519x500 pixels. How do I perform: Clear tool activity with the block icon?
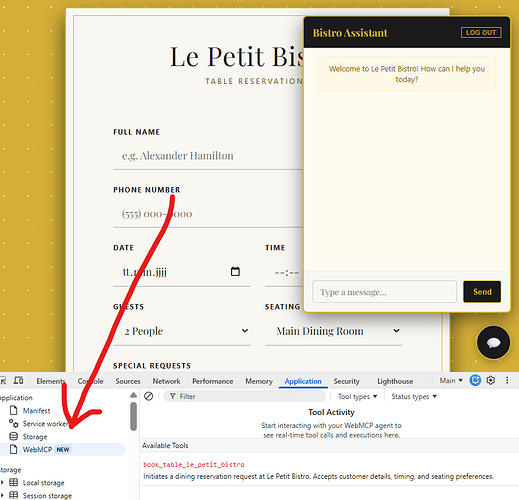pos(148,396)
